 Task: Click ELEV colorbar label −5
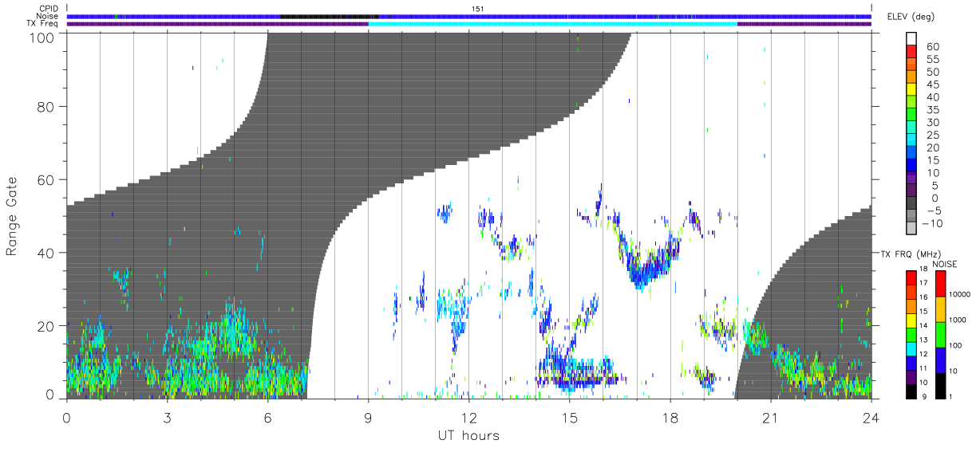(935, 210)
